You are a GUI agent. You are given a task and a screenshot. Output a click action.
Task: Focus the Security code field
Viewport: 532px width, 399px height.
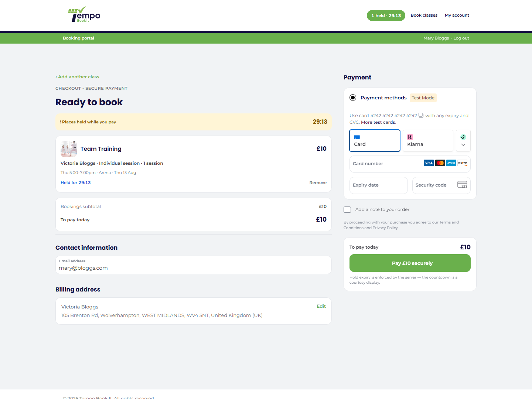tap(441, 185)
